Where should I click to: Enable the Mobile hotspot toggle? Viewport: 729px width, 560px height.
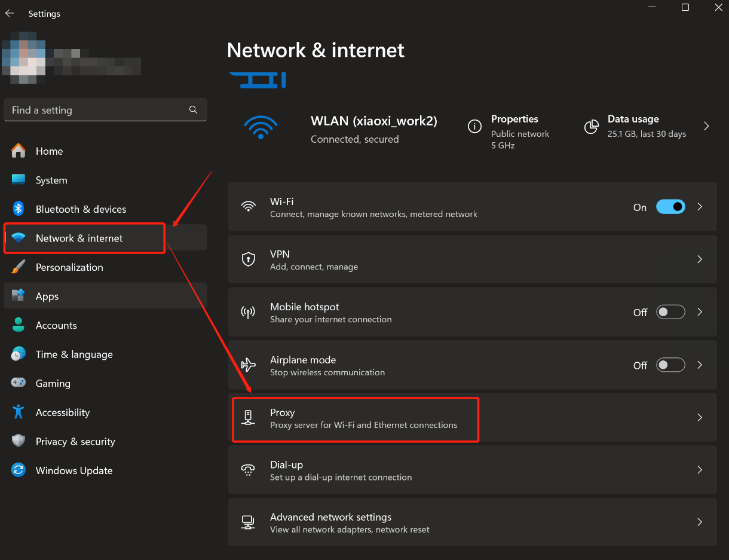pos(670,312)
